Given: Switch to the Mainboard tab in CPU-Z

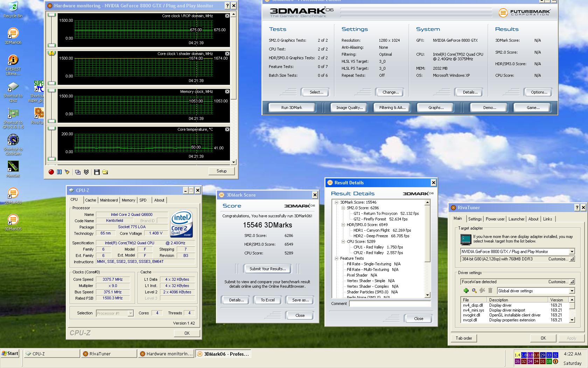Looking at the screenshot, I should point(109,200).
